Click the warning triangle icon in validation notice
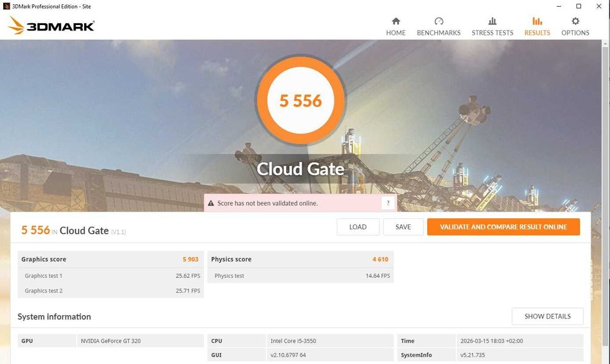610x364 pixels. point(211,203)
